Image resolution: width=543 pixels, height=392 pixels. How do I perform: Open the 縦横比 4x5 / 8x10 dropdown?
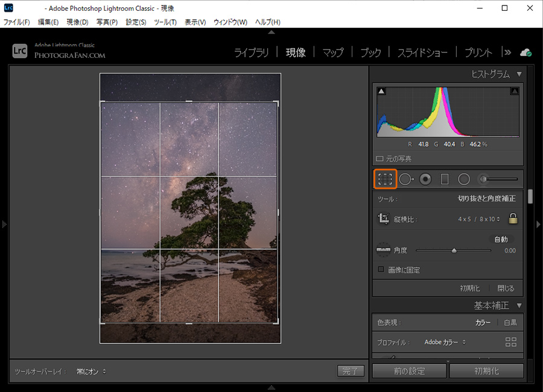click(479, 219)
